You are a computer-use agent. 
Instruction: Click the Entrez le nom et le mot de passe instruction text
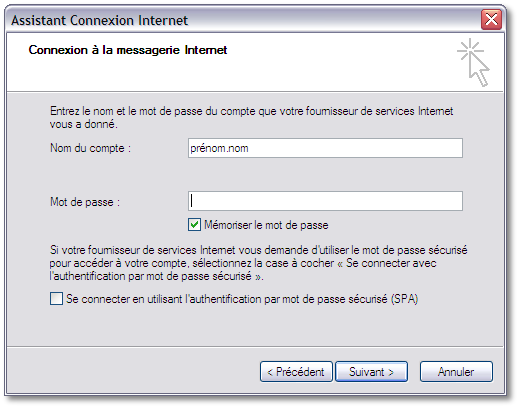251,117
